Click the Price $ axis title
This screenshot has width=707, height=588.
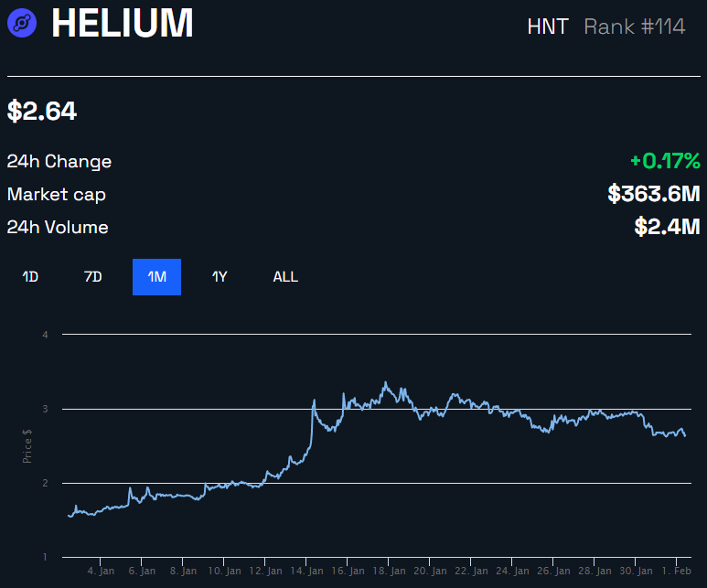(x=27, y=446)
